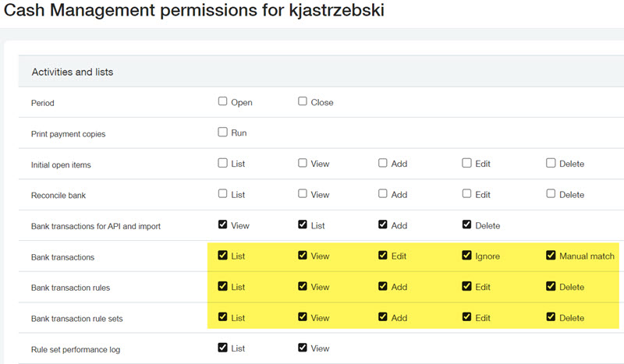Screen dimensions: 624x364
Task: Uncheck View for API and import transactions
Action: point(223,224)
